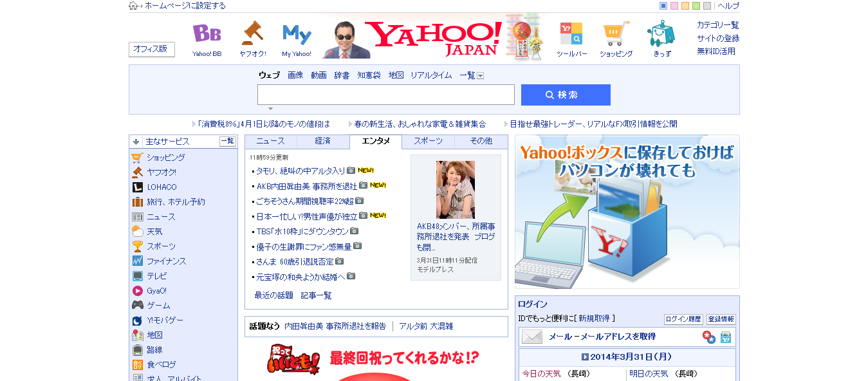868x381 pixels.
Task: Click the 登録情報 button
Action: pyautogui.click(x=721, y=319)
